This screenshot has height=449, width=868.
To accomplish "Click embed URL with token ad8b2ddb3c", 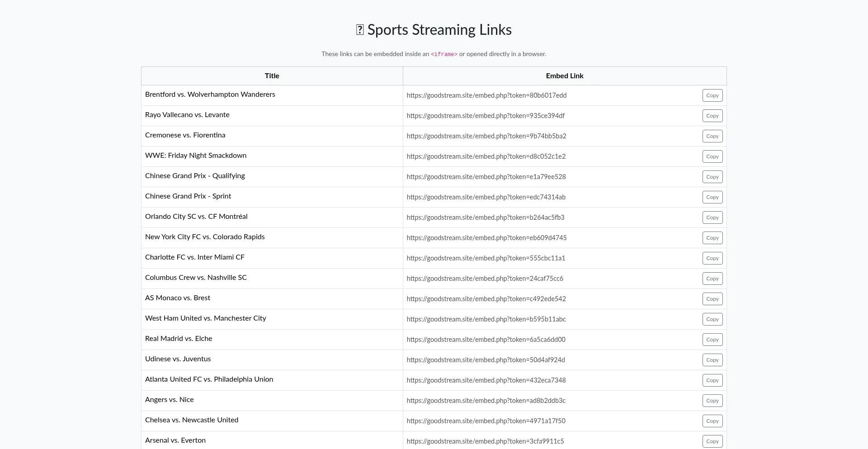I will click(x=486, y=401).
